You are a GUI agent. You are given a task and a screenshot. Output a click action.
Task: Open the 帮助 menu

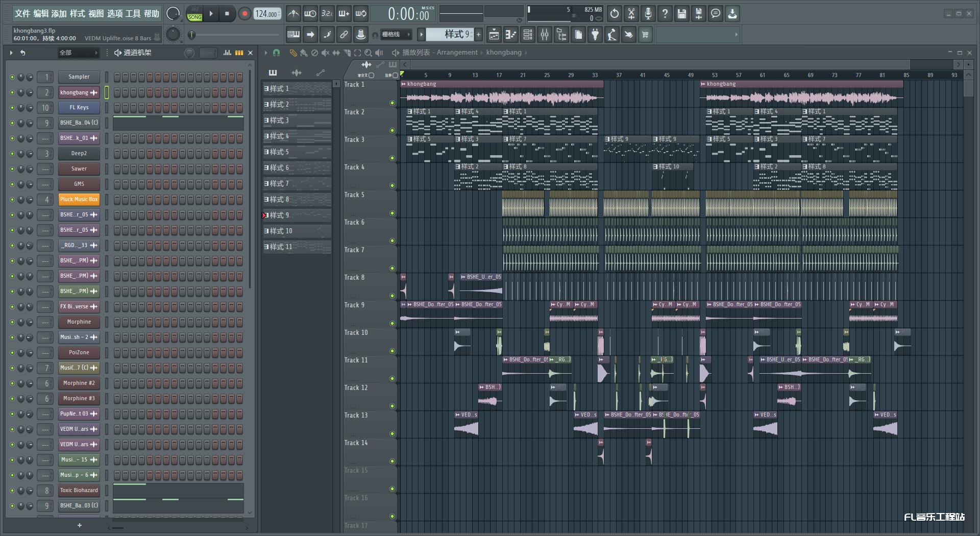(x=152, y=14)
